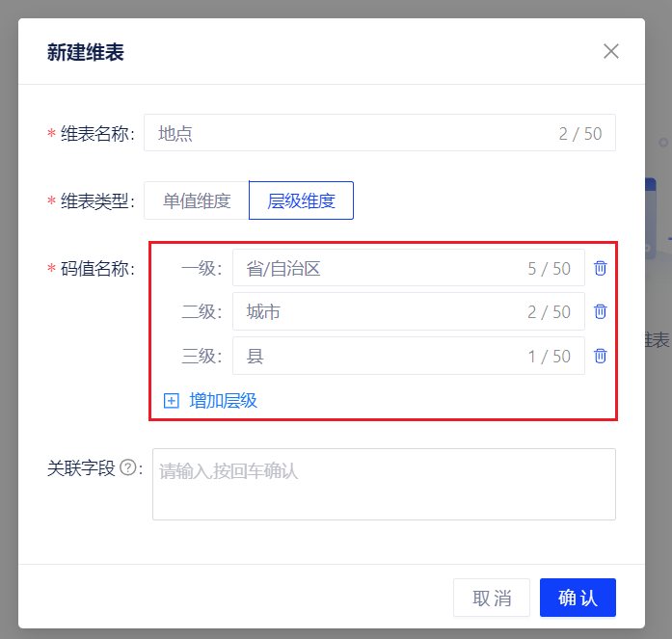The height and width of the screenshot is (639, 672).
Task: Click the plus icon beside 增加层级
Action: (172, 401)
